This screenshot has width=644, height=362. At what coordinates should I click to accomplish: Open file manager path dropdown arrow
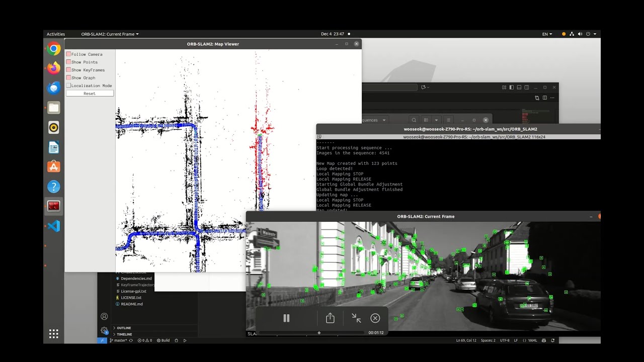pos(384,120)
